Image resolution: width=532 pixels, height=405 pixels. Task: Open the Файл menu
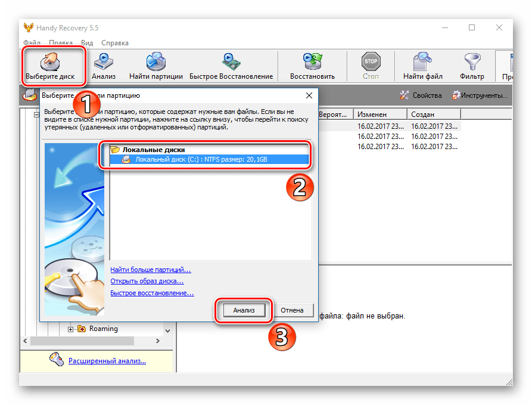[x=32, y=43]
